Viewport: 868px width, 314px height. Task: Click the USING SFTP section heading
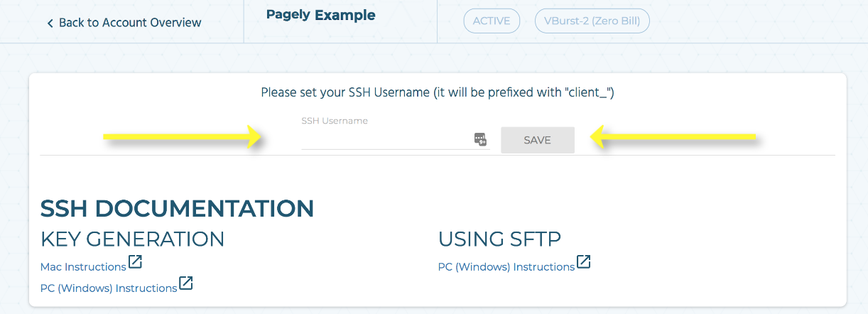tap(499, 239)
